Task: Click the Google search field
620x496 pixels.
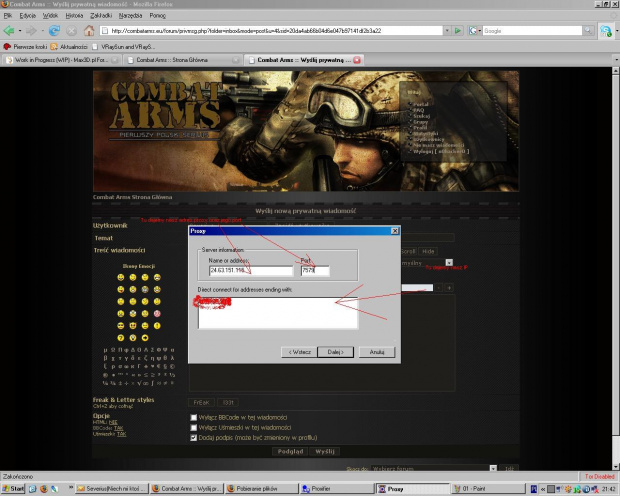Action: click(532, 30)
